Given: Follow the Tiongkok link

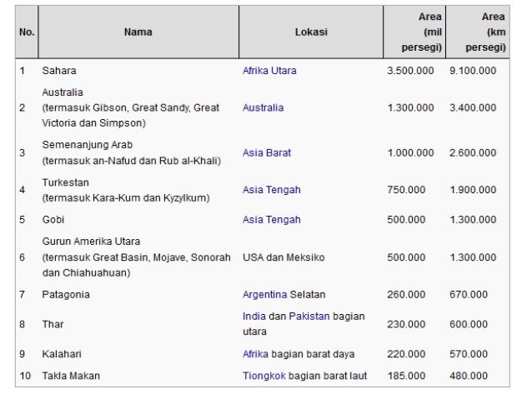Looking at the screenshot, I should pos(263,376).
